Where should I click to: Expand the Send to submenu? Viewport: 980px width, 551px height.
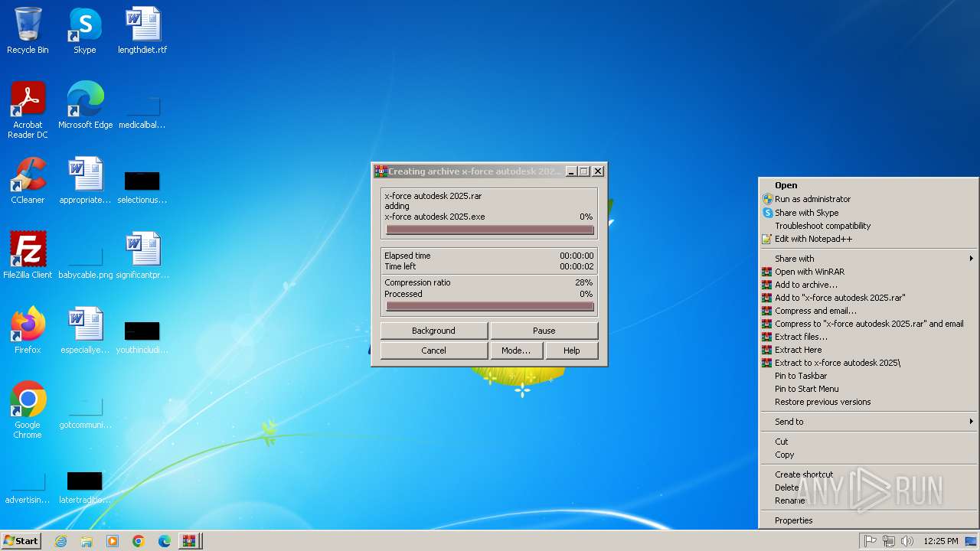[868, 422]
